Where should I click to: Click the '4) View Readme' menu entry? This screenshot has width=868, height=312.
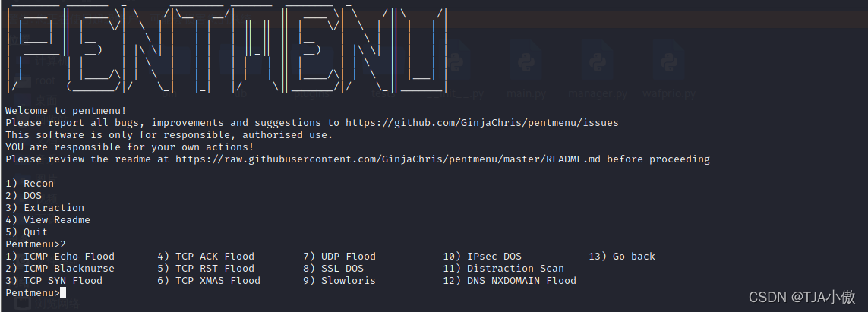coord(48,219)
